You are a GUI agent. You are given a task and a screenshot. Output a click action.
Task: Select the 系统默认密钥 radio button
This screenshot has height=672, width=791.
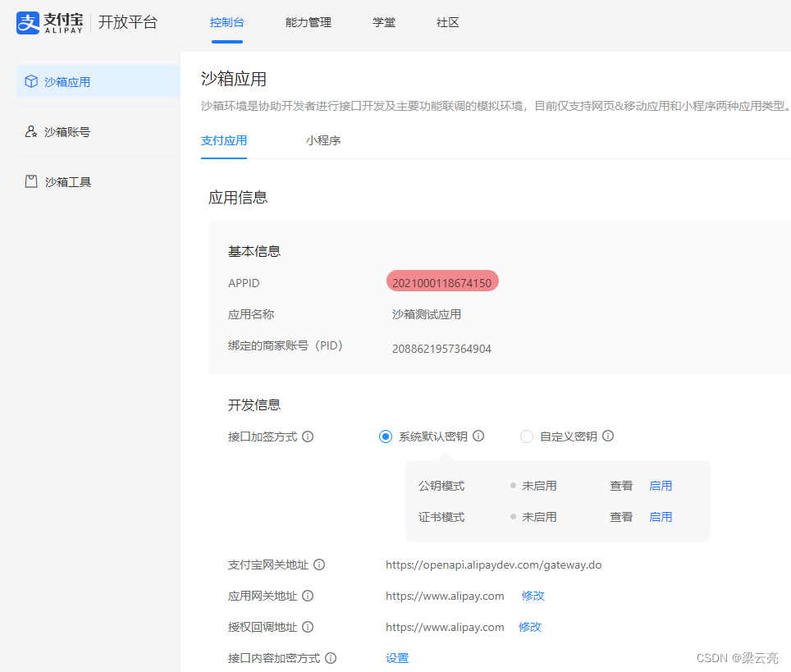[x=386, y=437]
